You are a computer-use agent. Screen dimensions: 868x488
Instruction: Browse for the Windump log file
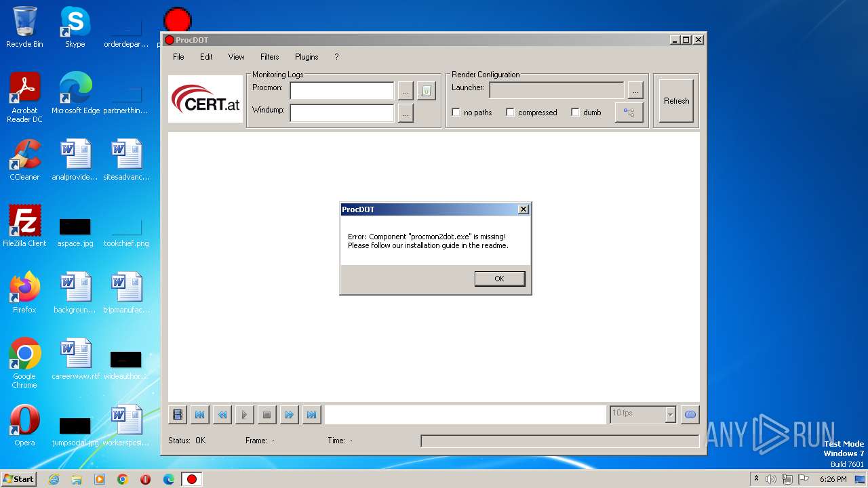406,113
